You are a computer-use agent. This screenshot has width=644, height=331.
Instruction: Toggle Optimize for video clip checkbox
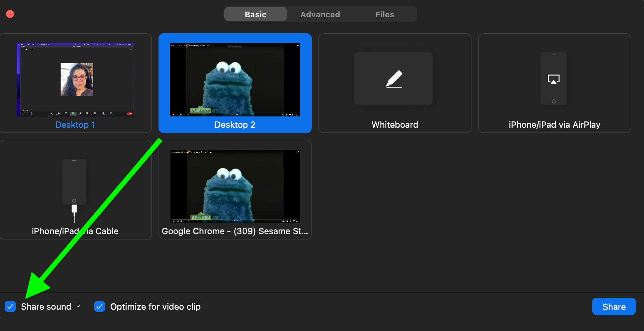100,306
